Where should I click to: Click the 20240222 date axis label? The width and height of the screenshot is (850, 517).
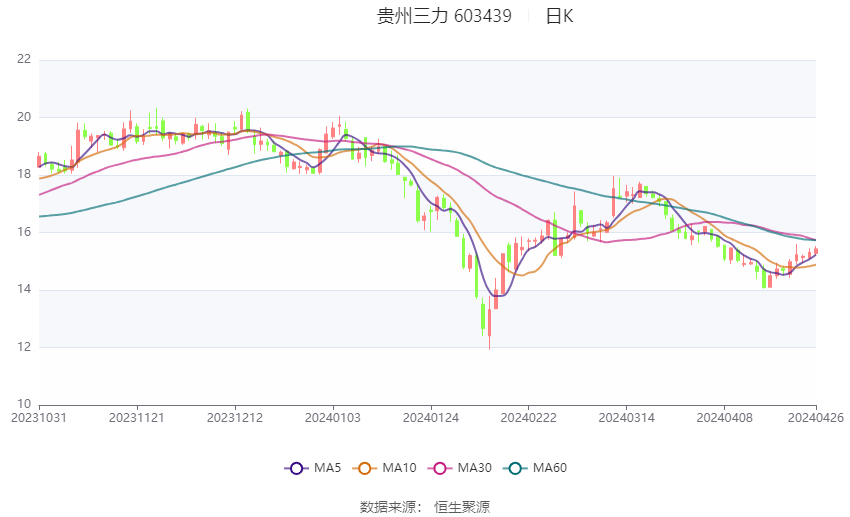tap(529, 418)
